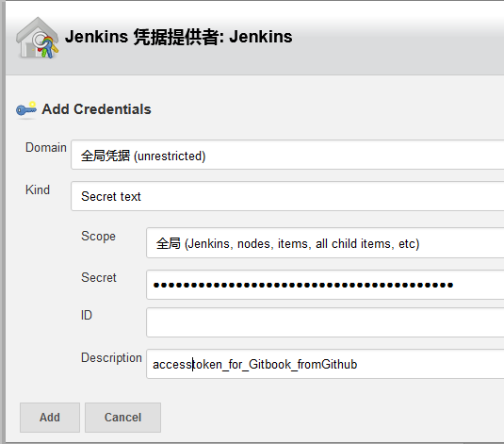Open the Domain dropdown
Image resolution: width=504 pixels, height=444 pixels.
point(287,155)
